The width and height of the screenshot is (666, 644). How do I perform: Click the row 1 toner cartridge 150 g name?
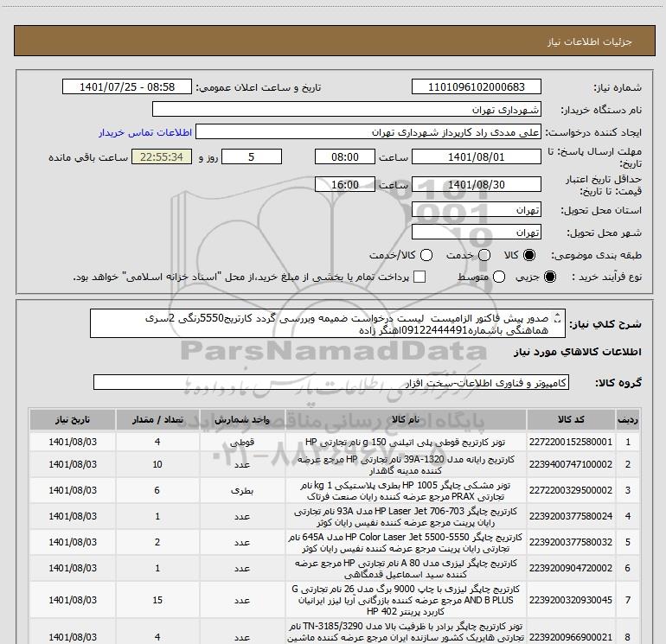tap(405, 442)
